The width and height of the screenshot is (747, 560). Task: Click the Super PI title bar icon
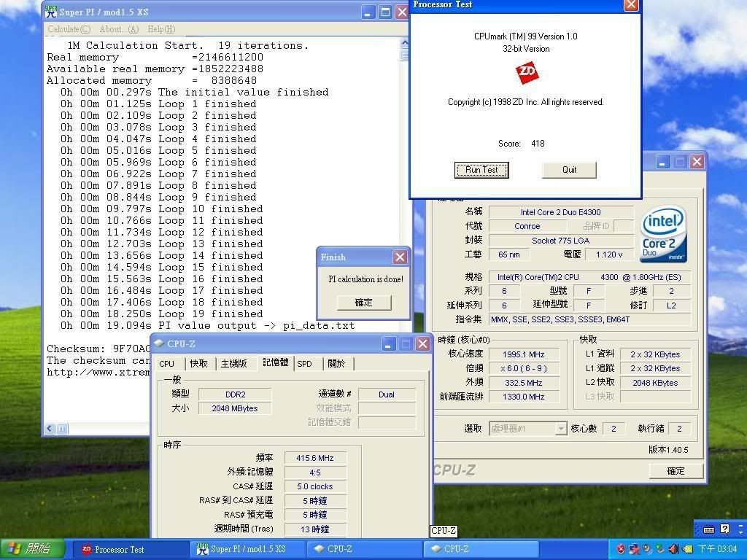click(x=51, y=12)
